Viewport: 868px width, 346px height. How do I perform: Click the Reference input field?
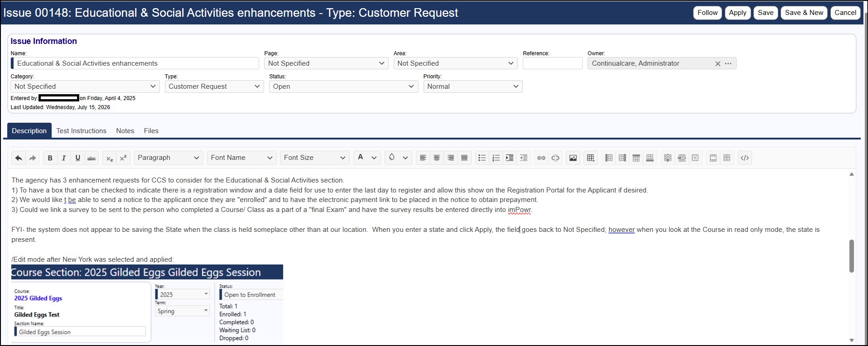[553, 63]
